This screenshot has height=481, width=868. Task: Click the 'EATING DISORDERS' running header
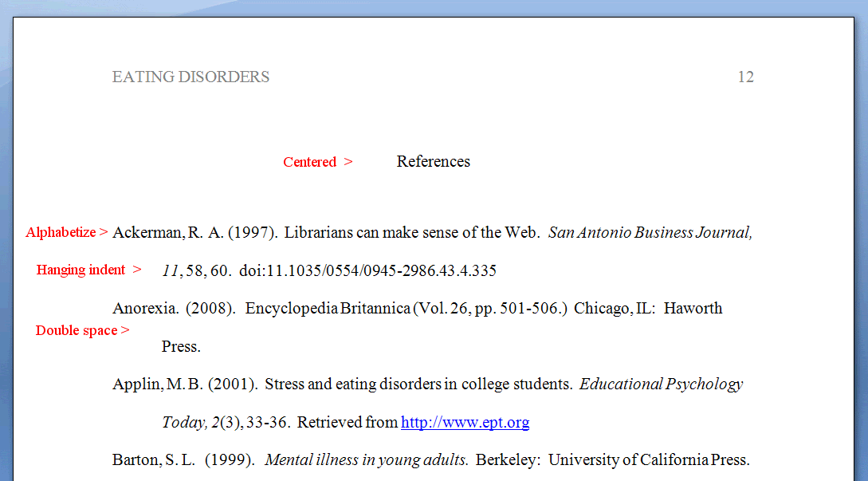point(190,77)
